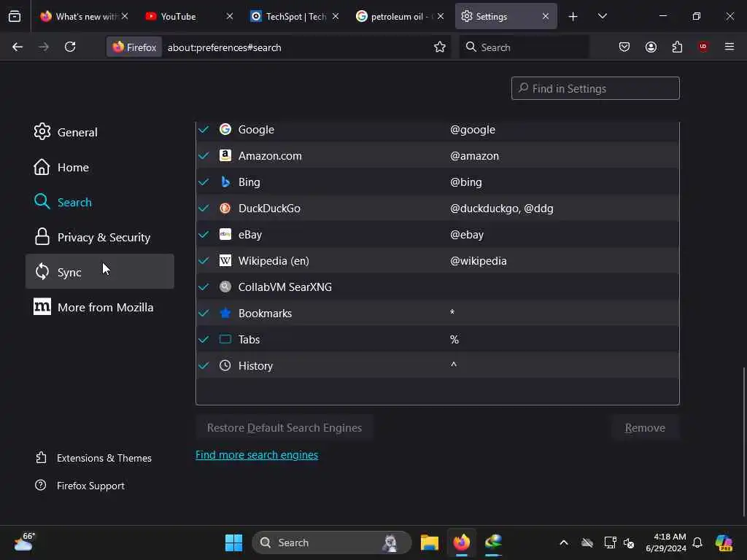Open the Pocket save button
This screenshot has width=747, height=560.
click(x=624, y=47)
